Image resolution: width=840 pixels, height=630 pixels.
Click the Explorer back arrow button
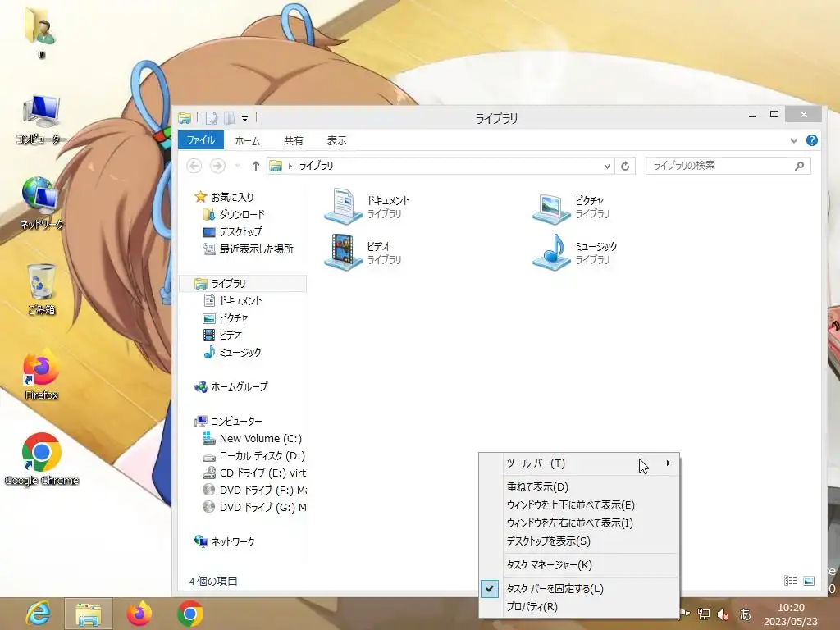(194, 166)
